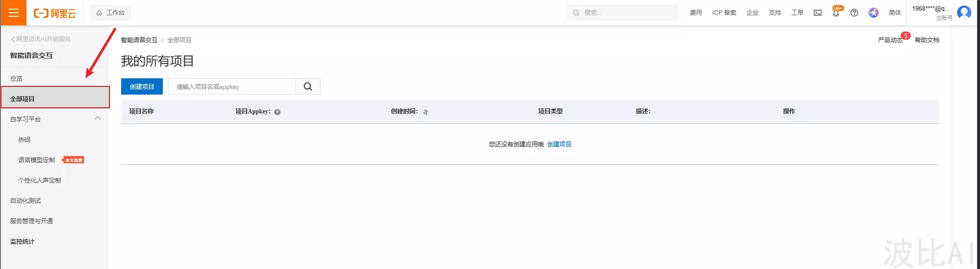Image resolution: width=980 pixels, height=269 pixels.
Task: Click the 永久免费 badge
Action: click(x=74, y=160)
